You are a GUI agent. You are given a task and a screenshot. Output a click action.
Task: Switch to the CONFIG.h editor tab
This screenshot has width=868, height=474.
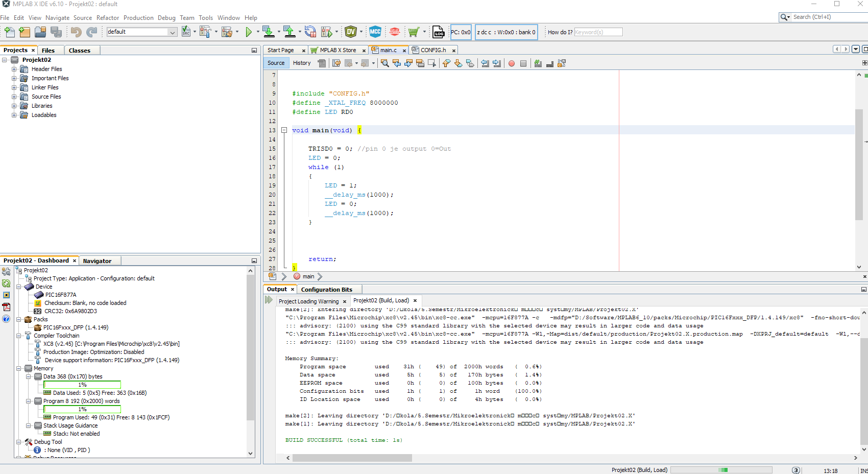[x=433, y=50]
